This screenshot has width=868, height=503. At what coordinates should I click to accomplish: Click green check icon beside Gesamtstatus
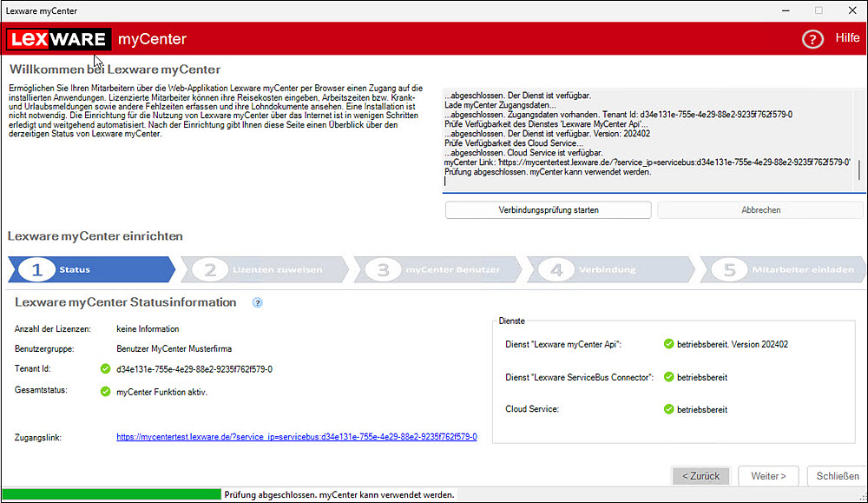(x=106, y=392)
